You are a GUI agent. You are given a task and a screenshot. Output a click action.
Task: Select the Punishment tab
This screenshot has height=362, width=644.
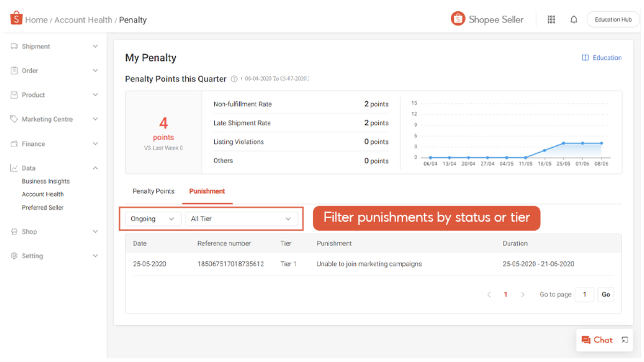207,191
